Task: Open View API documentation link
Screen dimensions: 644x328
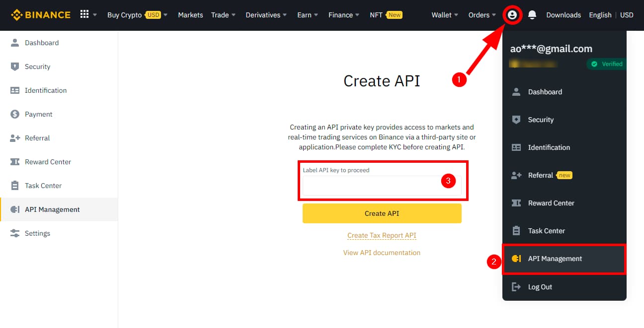Action: 382,253
